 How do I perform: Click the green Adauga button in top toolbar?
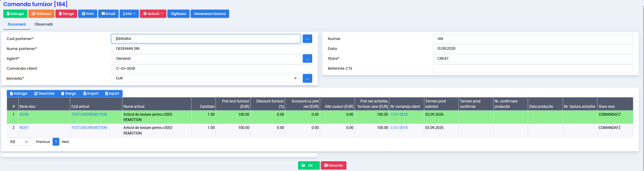click(x=15, y=13)
